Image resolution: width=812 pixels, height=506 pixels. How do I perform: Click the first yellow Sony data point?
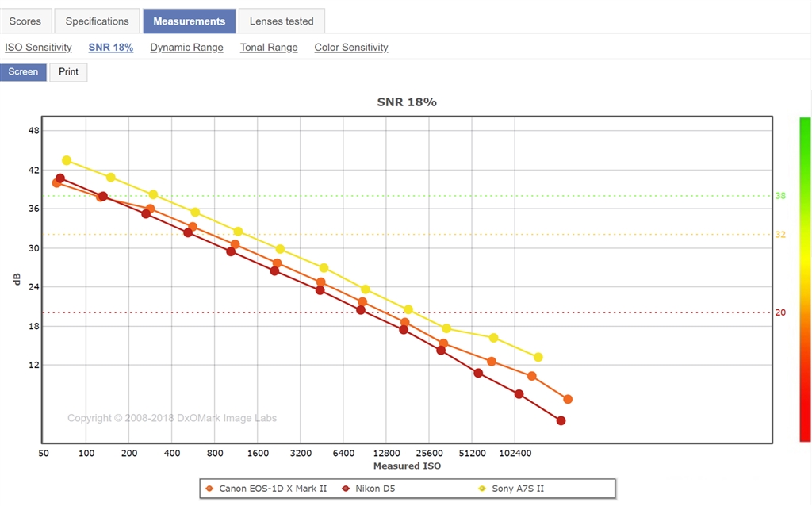(x=67, y=160)
